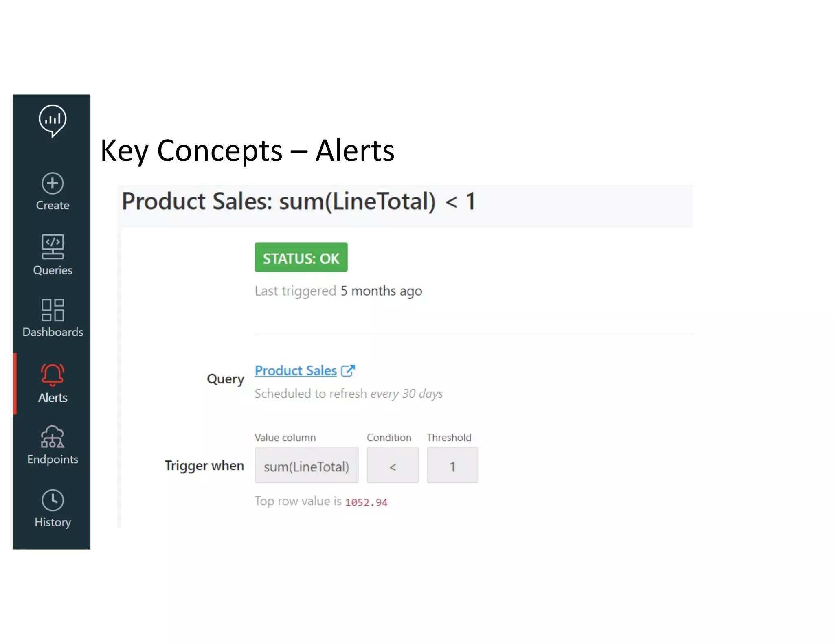The height and width of the screenshot is (644, 834).
Task: Click the green STATUS: OK badge
Action: click(301, 257)
